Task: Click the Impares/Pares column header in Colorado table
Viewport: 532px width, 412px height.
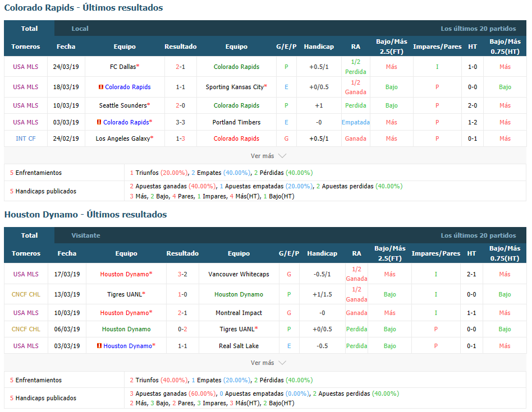Action: (437, 47)
